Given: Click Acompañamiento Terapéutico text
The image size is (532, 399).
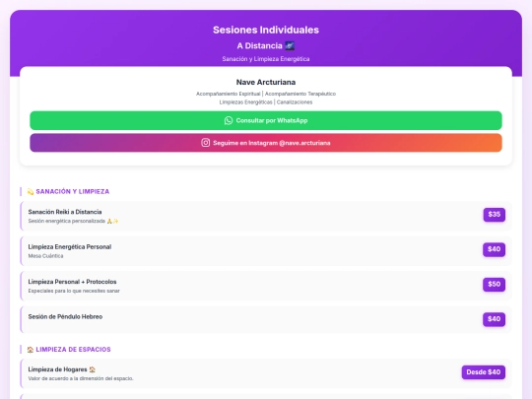Looking at the screenshot, I should point(300,94).
